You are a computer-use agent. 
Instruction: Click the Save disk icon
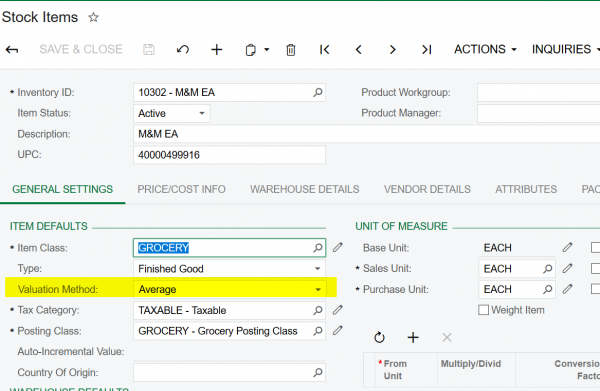click(149, 50)
